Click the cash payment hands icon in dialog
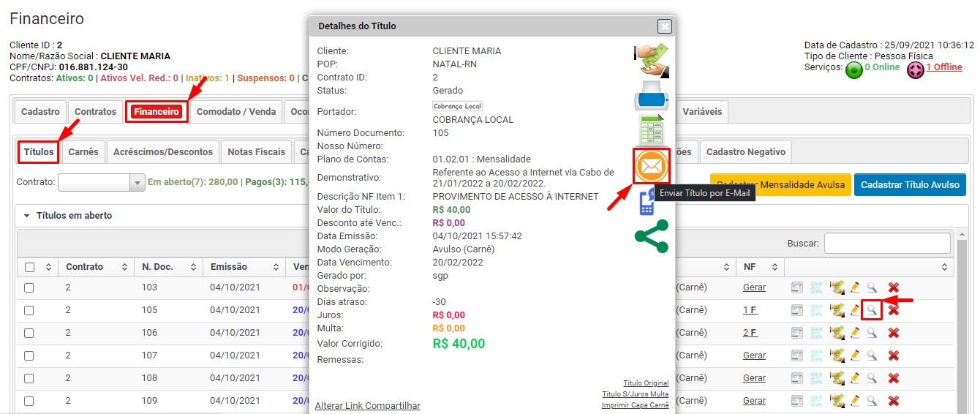 tap(651, 61)
